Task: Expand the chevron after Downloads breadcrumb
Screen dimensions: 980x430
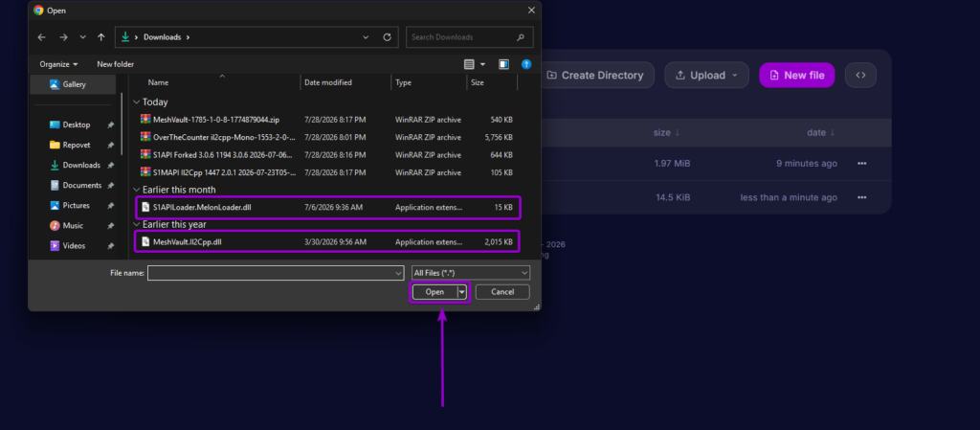Action: click(188, 37)
